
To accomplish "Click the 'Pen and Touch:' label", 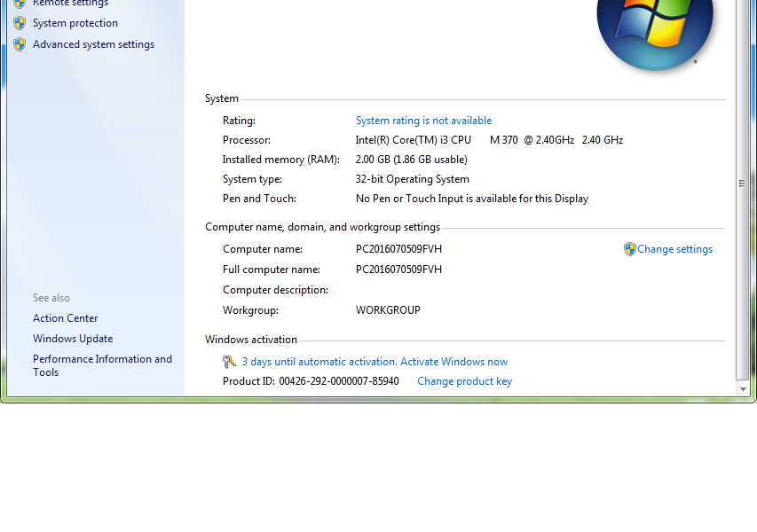I will (259, 199).
